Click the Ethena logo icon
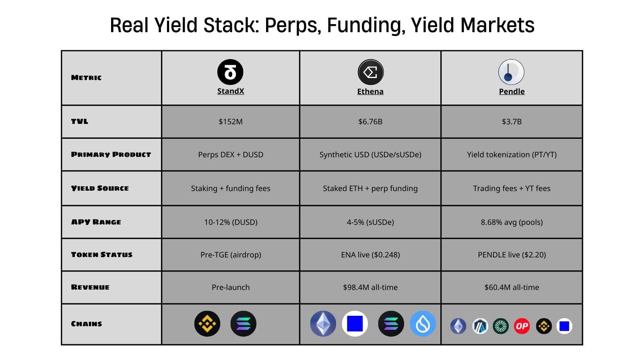The height and width of the screenshot is (362, 644). coord(370,72)
